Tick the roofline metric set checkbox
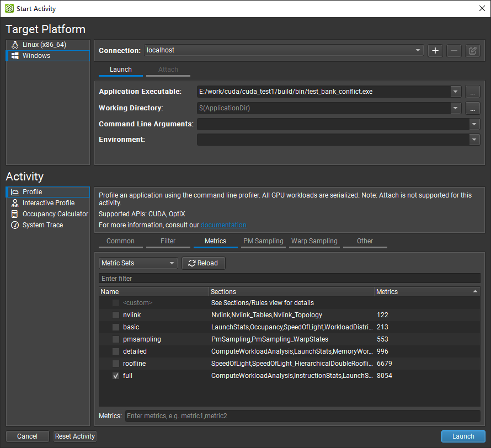491x448 pixels. click(x=115, y=364)
